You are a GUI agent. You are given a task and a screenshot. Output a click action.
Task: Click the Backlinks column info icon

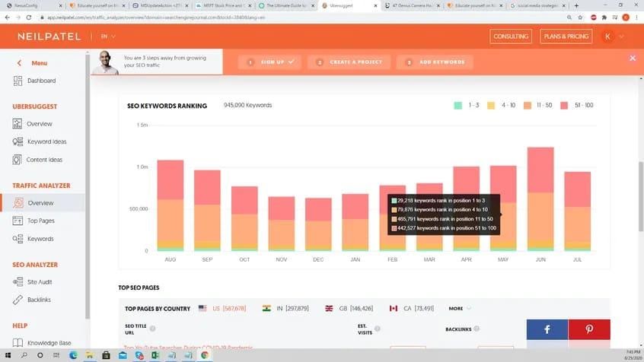pyautogui.click(x=477, y=329)
